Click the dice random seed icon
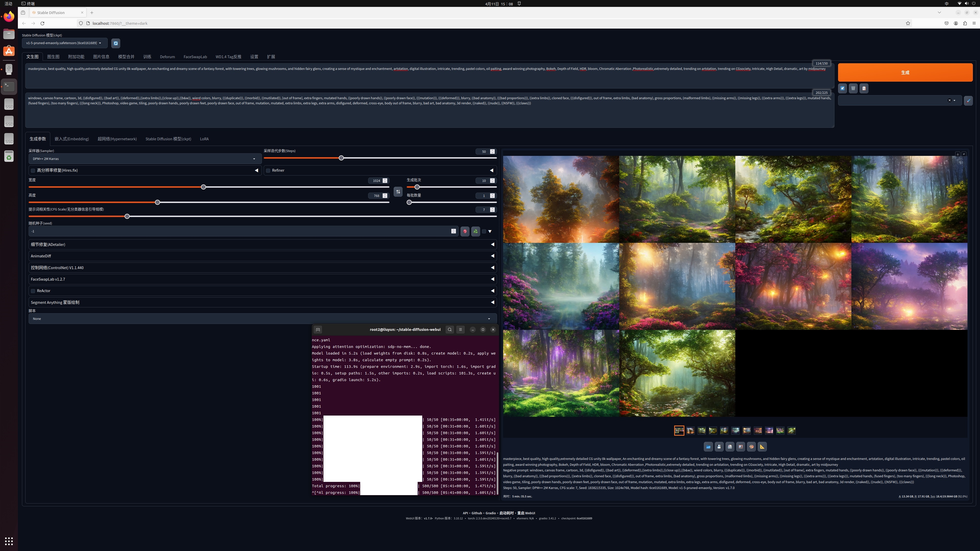This screenshot has width=980, height=551. (465, 231)
